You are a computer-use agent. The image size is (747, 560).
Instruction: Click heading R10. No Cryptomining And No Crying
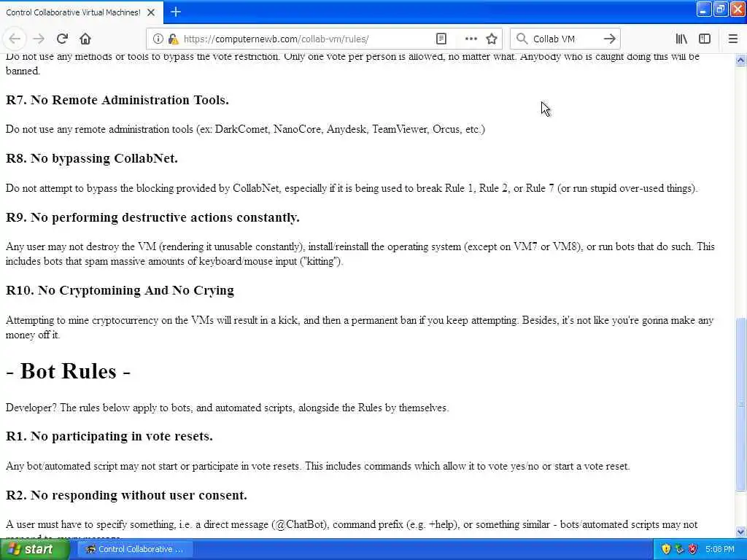(120, 290)
